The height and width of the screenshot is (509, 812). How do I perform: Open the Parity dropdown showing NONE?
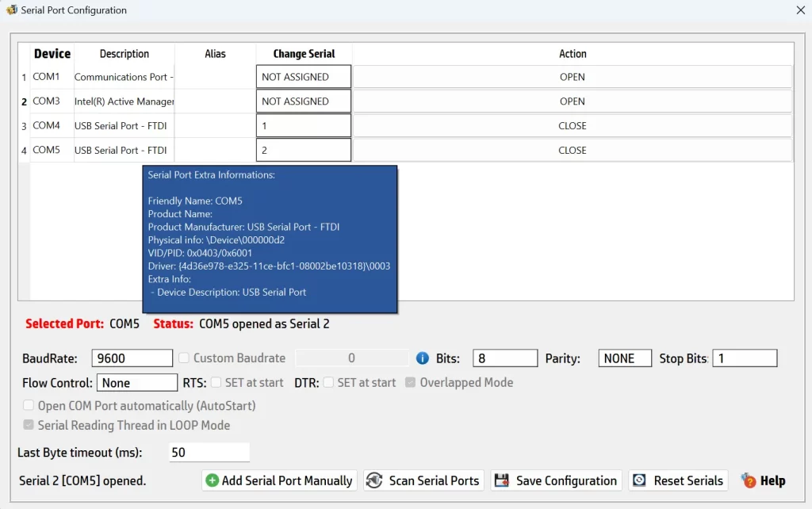(x=625, y=358)
